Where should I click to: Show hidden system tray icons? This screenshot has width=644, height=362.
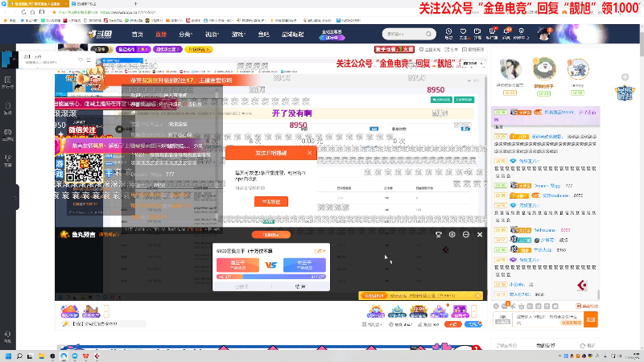559,356
